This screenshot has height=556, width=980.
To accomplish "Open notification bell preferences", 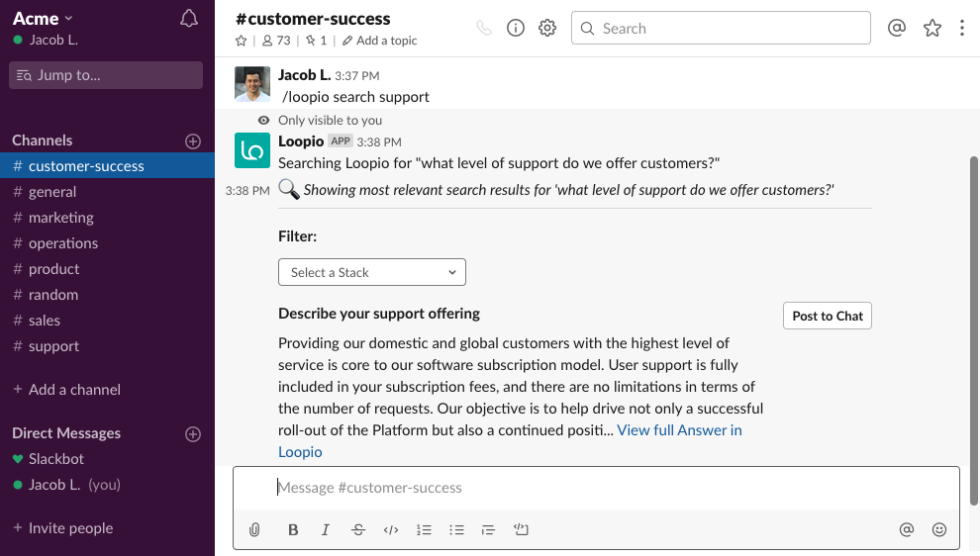I will (x=189, y=19).
